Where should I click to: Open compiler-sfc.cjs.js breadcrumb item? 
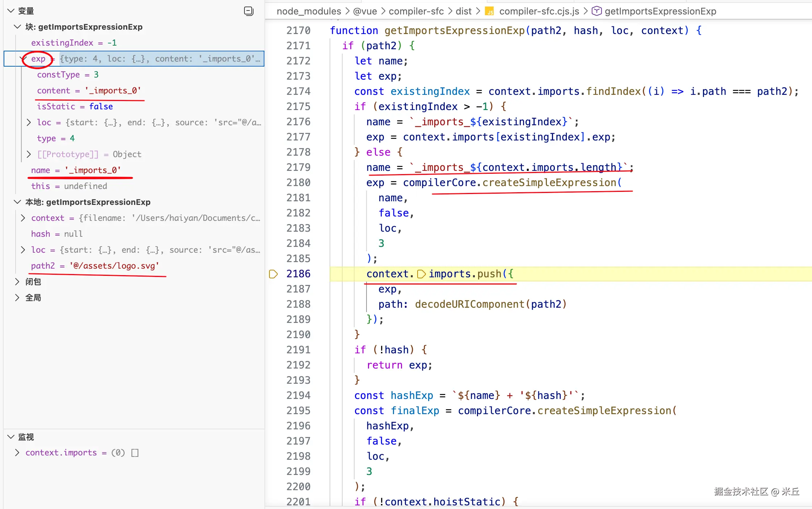[x=539, y=12]
